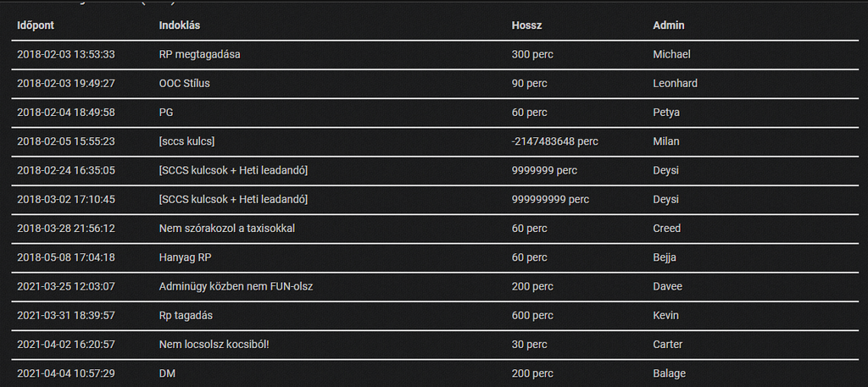Click the Hossz column header

(526, 25)
